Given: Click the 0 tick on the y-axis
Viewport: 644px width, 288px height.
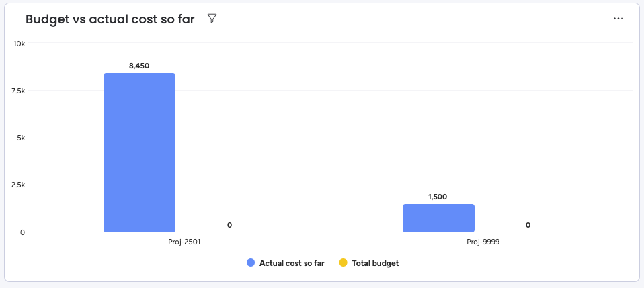Looking at the screenshot, I should [x=22, y=232].
